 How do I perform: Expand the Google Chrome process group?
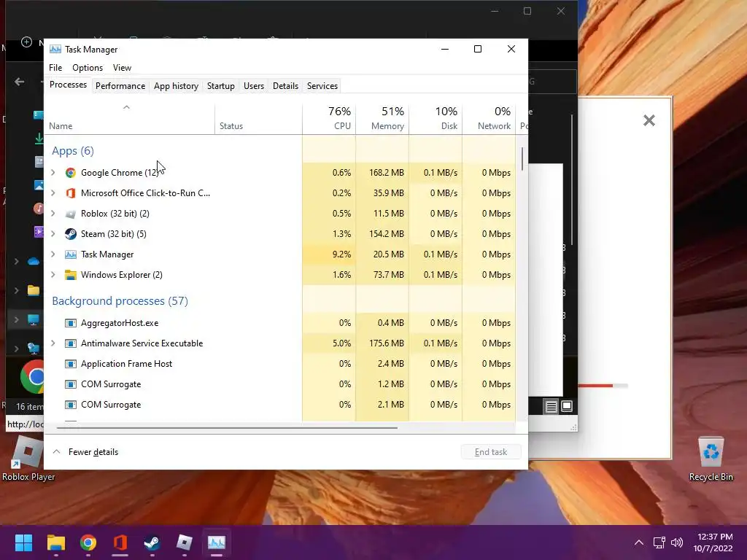[x=53, y=173]
